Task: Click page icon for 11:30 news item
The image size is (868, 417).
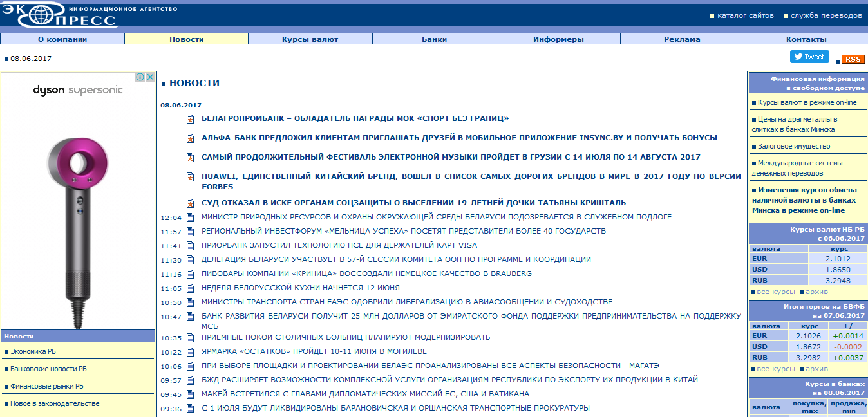Action: click(x=190, y=260)
